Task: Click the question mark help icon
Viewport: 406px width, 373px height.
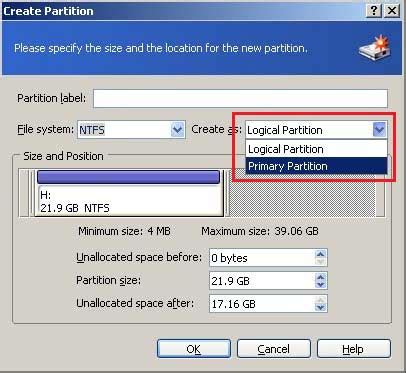Action: 374,11
